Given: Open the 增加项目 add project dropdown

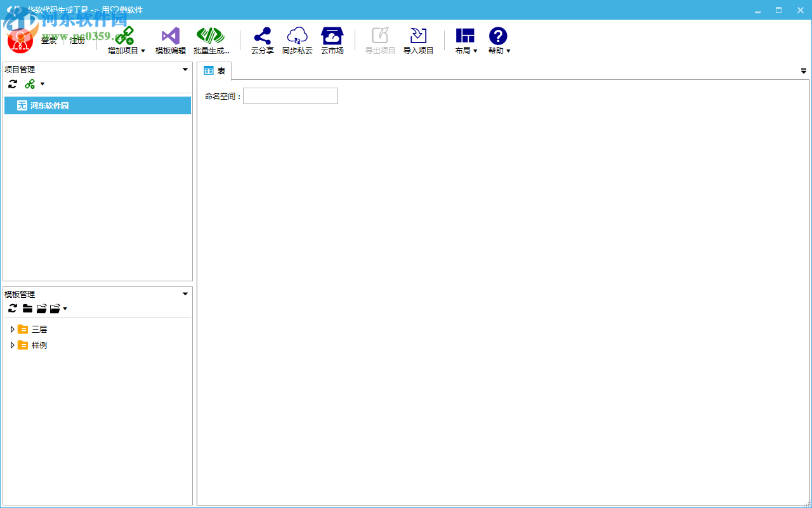Looking at the screenshot, I should click(126, 41).
